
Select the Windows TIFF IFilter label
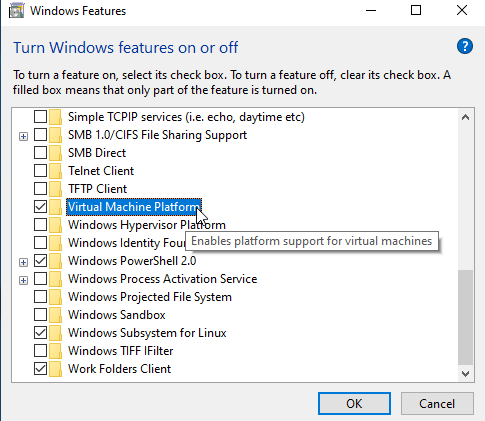121,351
